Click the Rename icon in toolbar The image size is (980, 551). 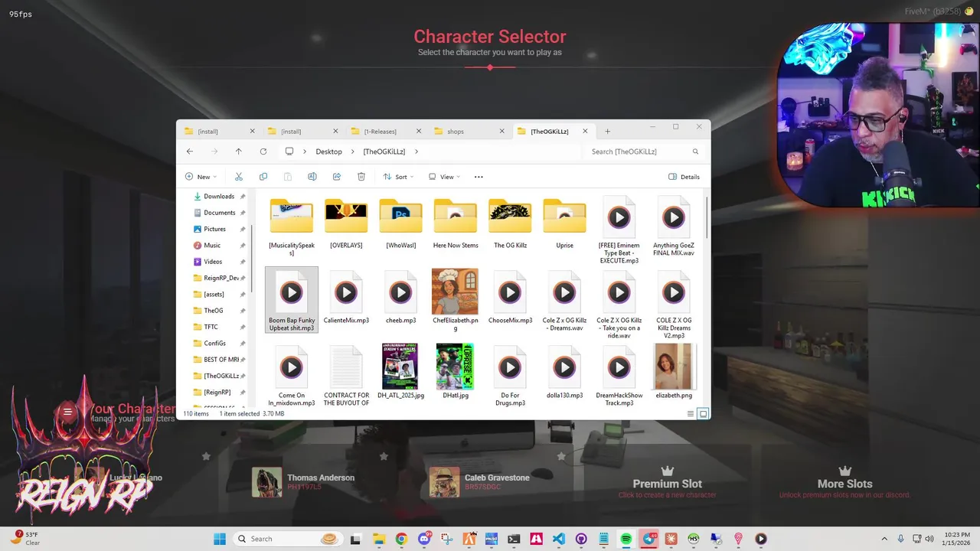312,177
